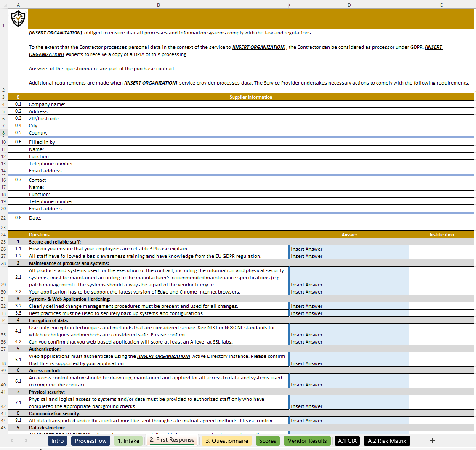Select the 1. Intake tab

click(x=128, y=440)
